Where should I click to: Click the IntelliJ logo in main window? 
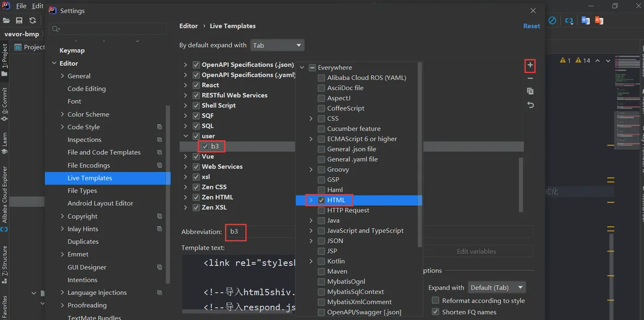pyautogui.click(x=7, y=5)
